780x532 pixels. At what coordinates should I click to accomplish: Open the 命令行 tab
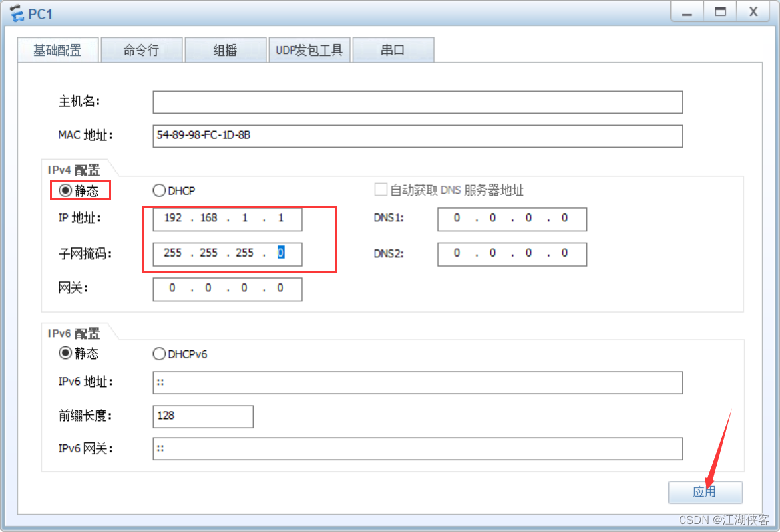click(141, 50)
